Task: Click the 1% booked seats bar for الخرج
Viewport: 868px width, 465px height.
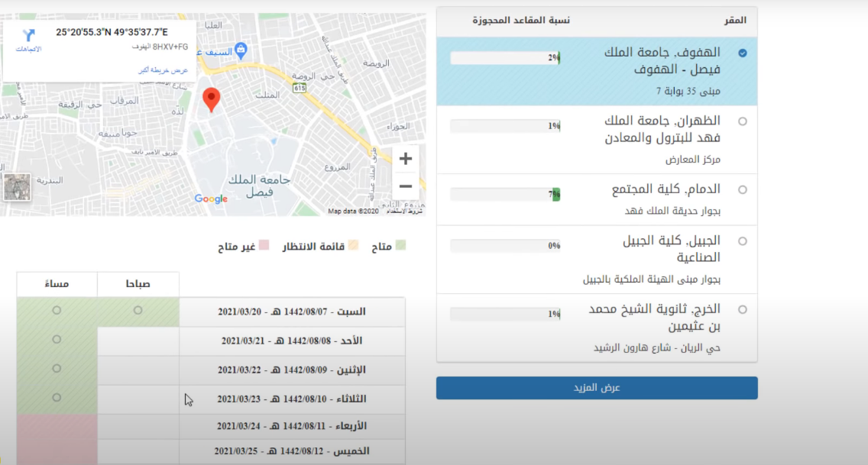Action: click(x=505, y=314)
